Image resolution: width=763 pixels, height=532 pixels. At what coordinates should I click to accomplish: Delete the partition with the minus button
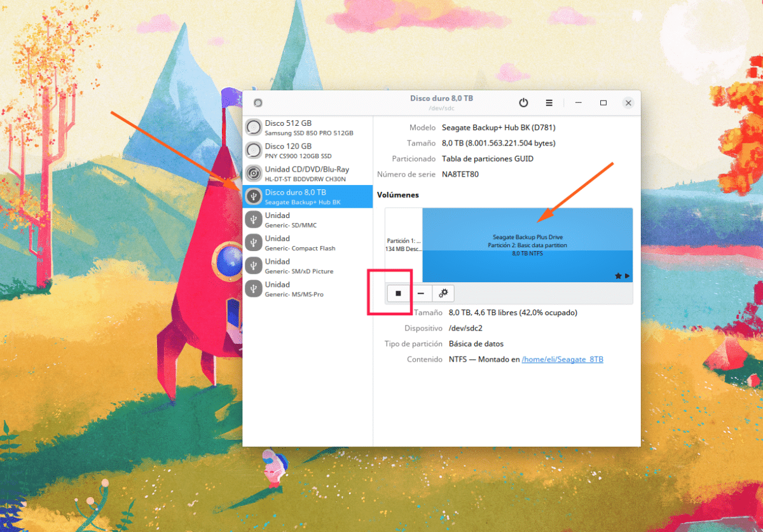tap(421, 293)
